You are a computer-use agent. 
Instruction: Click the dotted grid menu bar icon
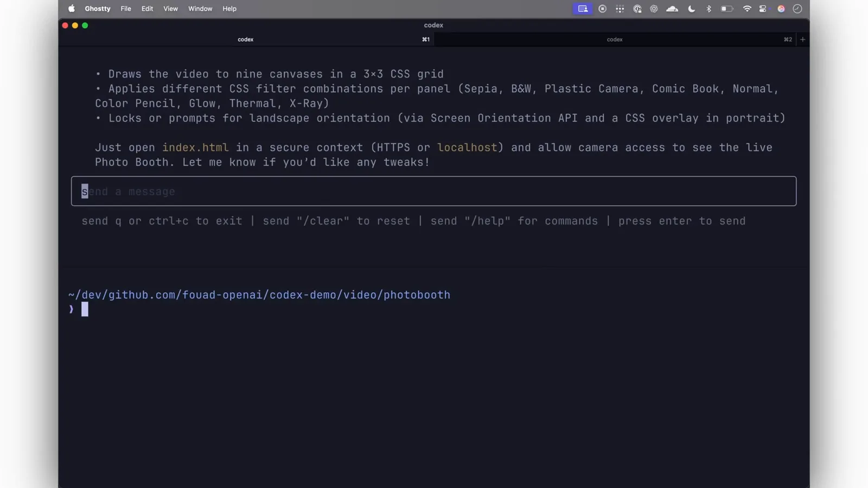(x=620, y=9)
